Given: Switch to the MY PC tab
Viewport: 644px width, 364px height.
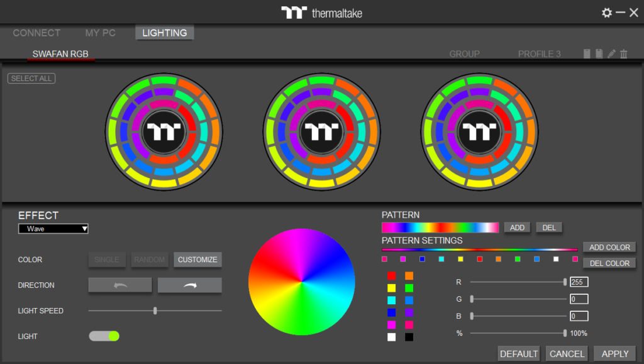Looking at the screenshot, I should (x=100, y=33).
